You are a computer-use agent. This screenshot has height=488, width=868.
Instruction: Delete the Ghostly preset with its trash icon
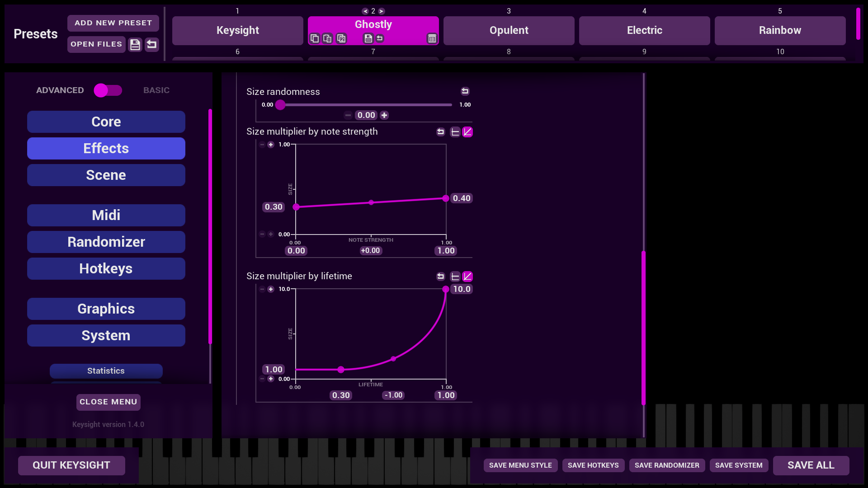click(x=432, y=39)
